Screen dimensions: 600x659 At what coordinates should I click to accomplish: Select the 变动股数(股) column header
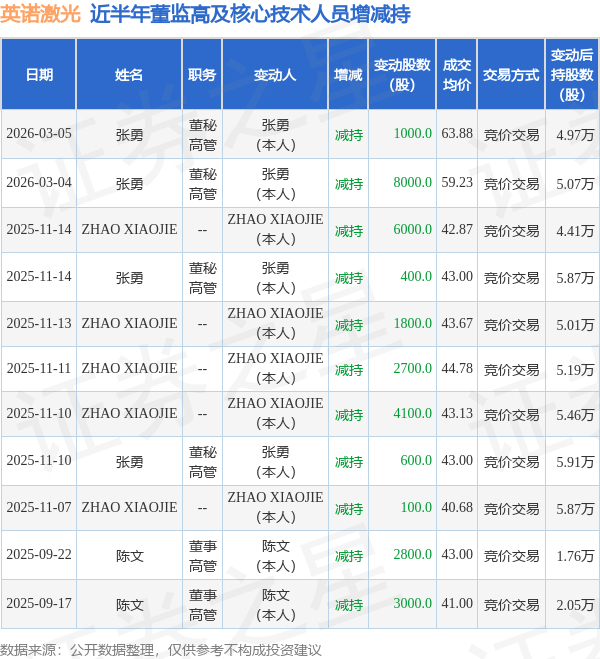[402, 75]
